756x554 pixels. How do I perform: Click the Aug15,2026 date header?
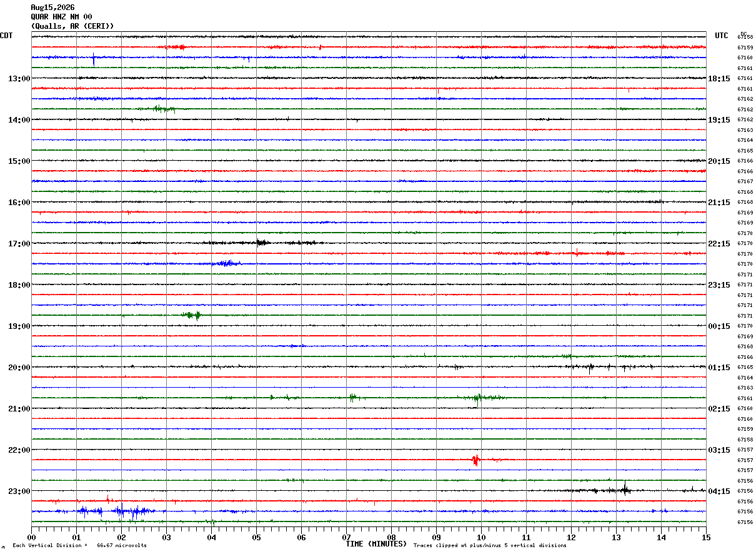(x=52, y=8)
